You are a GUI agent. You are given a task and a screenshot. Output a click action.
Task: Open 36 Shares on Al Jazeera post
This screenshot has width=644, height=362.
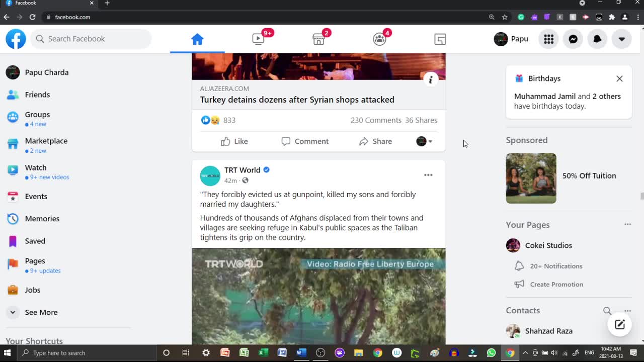click(x=421, y=120)
